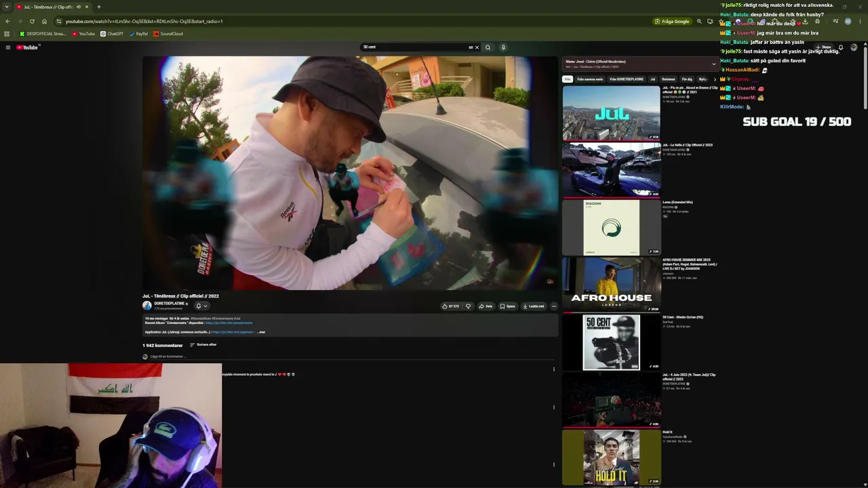Open notification bell dropdown for DORETDEPLATINE
This screenshot has width=868, height=488.
point(201,306)
